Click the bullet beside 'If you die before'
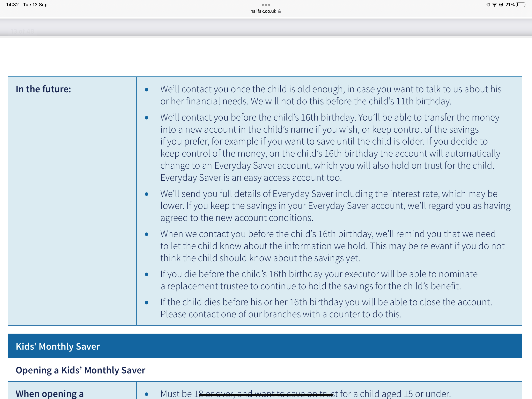This screenshot has height=399, width=532. point(146,274)
